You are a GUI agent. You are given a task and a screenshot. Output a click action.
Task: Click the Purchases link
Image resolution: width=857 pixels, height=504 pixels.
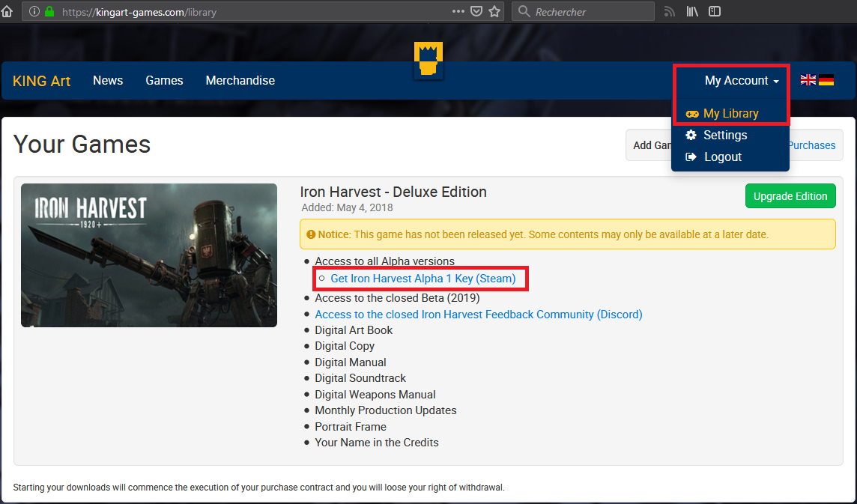pos(811,145)
